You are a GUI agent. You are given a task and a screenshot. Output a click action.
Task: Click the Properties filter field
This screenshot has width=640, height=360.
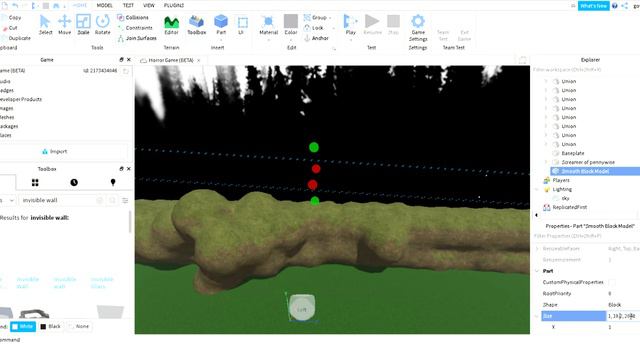(586, 236)
